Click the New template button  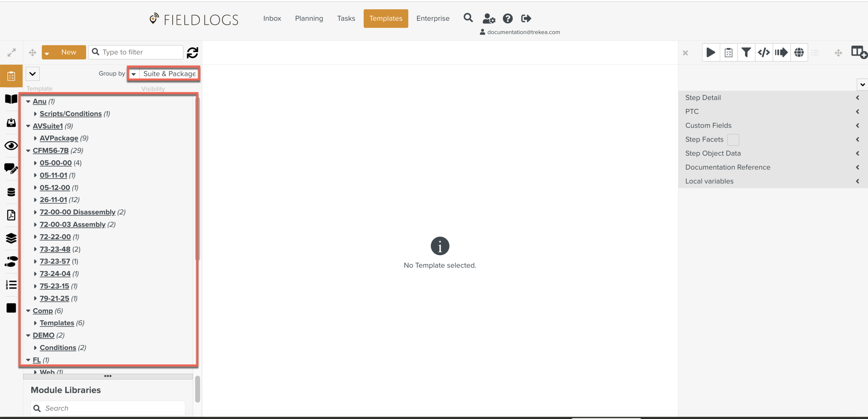[x=68, y=52]
